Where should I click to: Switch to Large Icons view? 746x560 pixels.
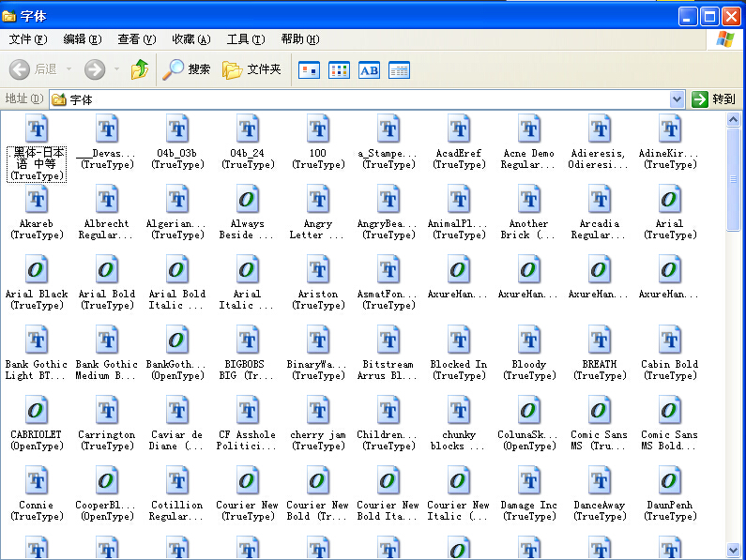coord(309,70)
